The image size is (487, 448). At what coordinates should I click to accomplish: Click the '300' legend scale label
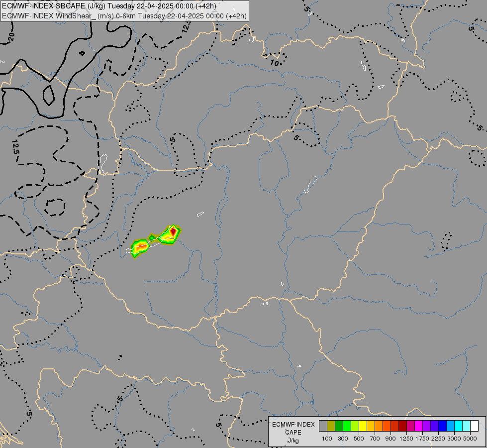[x=343, y=439]
